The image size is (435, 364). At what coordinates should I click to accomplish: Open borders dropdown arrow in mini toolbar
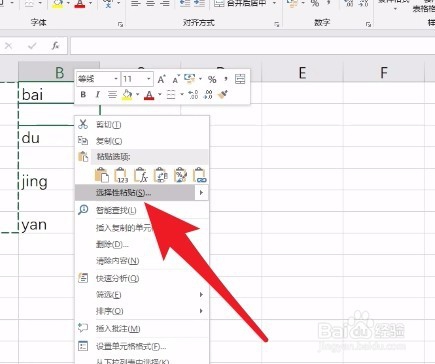point(182,95)
